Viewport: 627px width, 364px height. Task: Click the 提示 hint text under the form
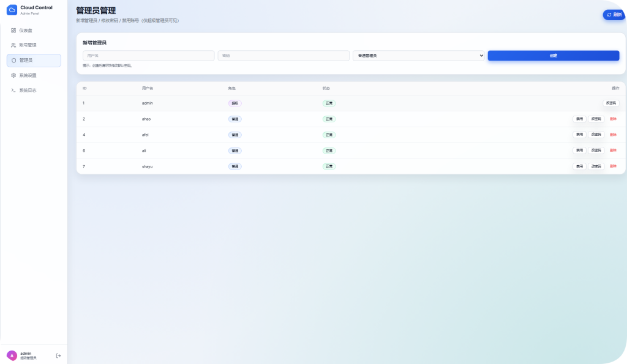tap(107, 65)
